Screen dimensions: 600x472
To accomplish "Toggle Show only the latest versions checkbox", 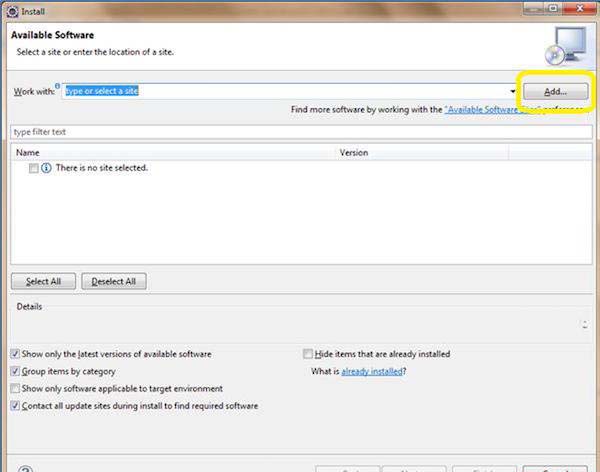I will pyautogui.click(x=15, y=354).
